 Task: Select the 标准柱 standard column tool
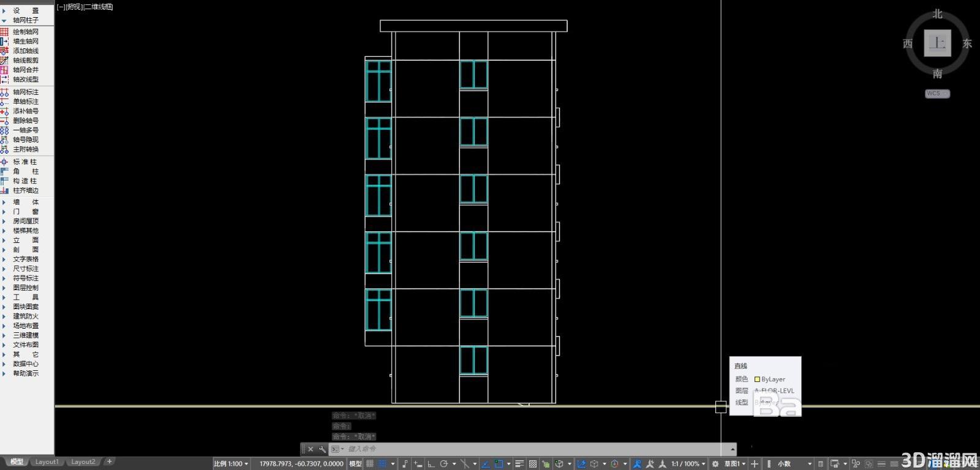tap(25, 162)
